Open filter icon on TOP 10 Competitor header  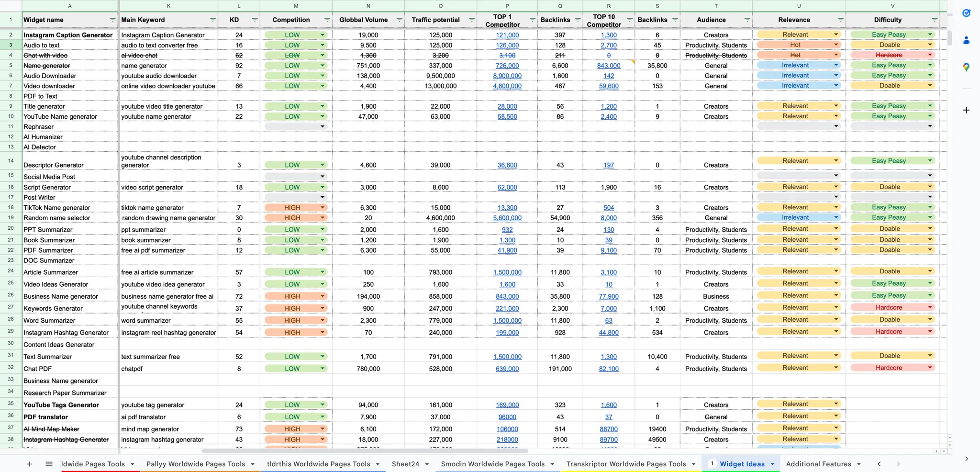pyautogui.click(x=629, y=20)
